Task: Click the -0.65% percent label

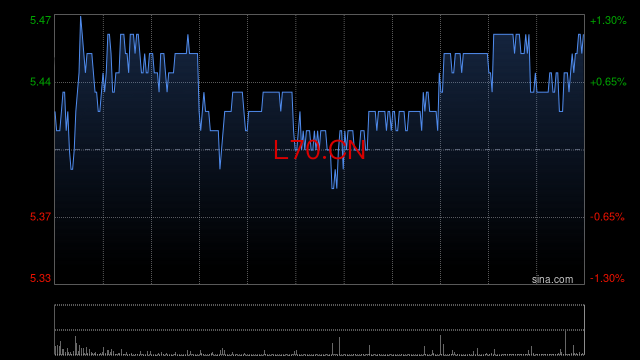Action: pos(607,217)
